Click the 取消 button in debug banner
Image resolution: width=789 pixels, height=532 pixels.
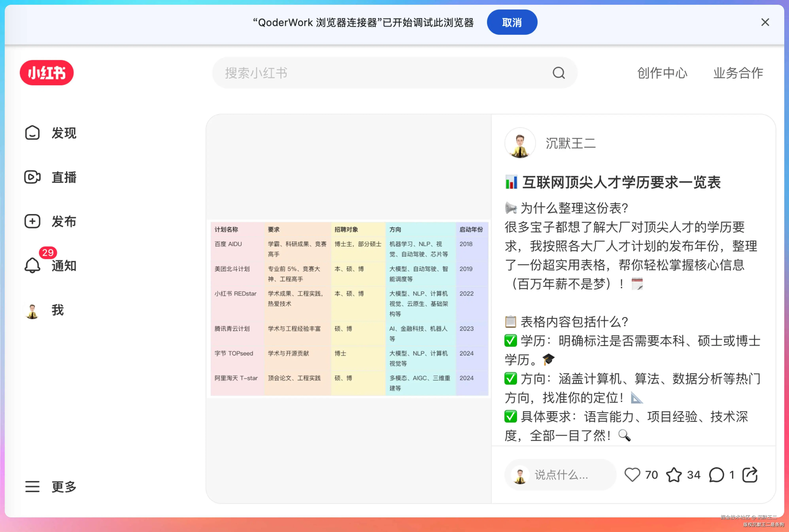click(x=512, y=22)
